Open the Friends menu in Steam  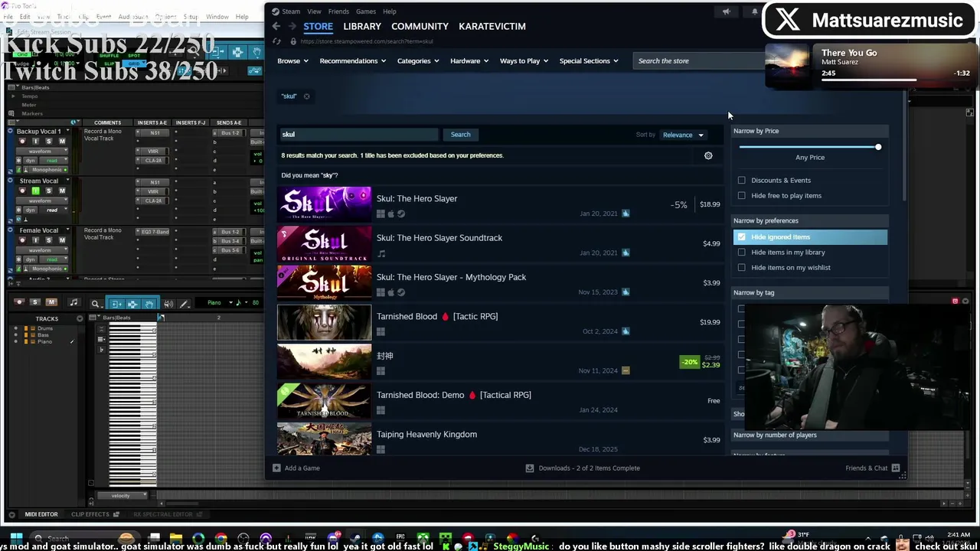(338, 11)
